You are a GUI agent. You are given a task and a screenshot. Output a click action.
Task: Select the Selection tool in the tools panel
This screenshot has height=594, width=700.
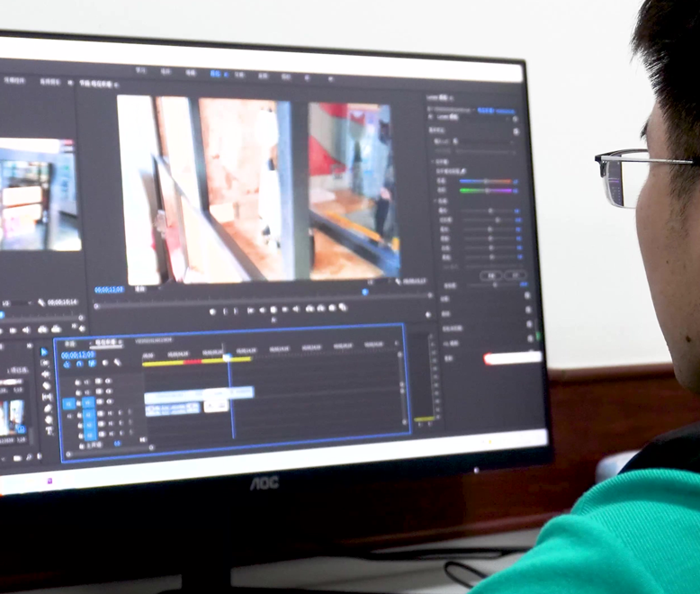click(45, 352)
